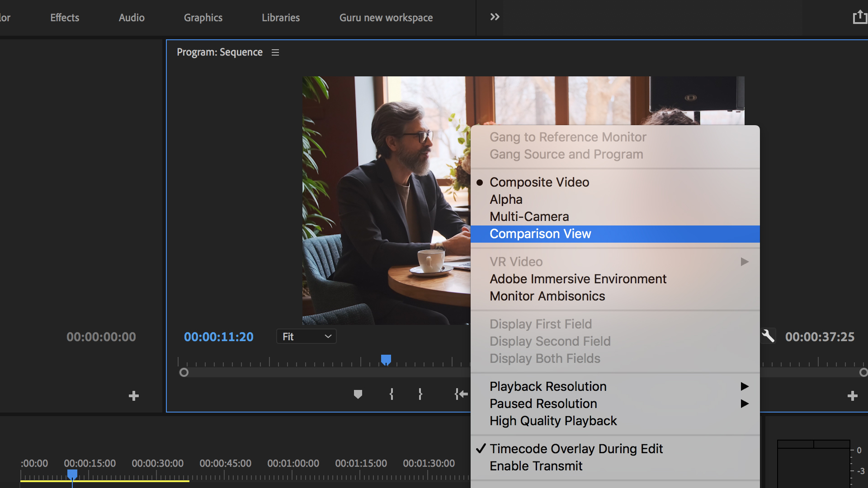Image resolution: width=868 pixels, height=488 pixels.
Task: Uncheck Timecode Overlay During Edit
Action: (576, 449)
